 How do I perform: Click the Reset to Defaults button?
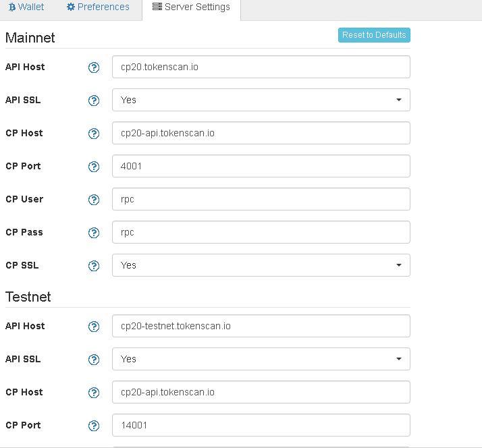tap(374, 35)
